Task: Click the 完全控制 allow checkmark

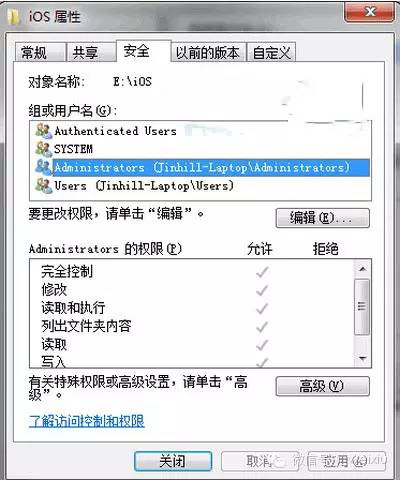Action: click(262, 272)
